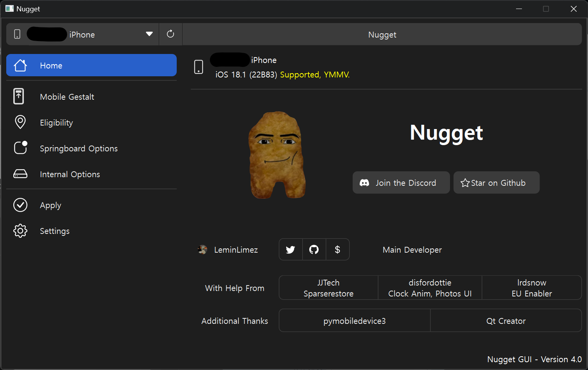Viewport: 588px width, 370px height.
Task: Click the star icon on Github button
Action: coord(465,183)
